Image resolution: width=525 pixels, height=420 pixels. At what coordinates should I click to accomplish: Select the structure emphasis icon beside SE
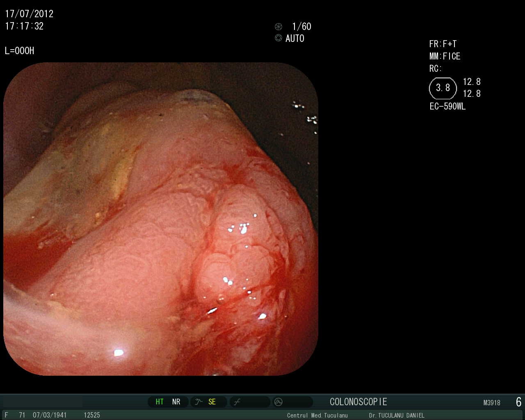tap(199, 402)
